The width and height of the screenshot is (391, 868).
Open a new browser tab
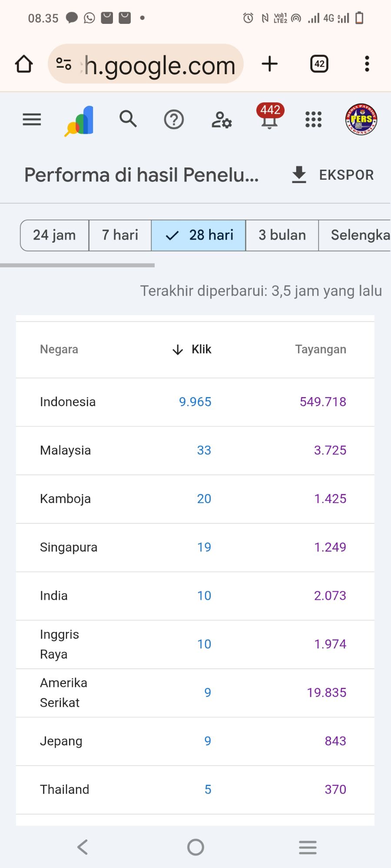pyautogui.click(x=270, y=64)
